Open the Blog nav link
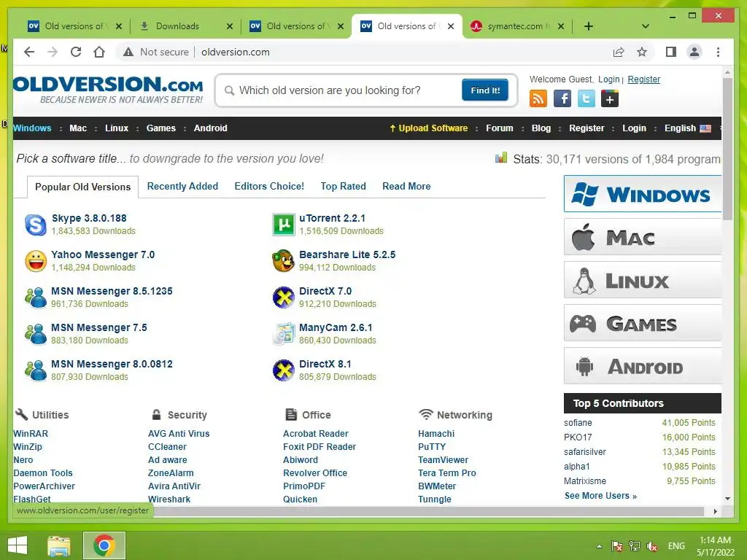 tap(541, 128)
